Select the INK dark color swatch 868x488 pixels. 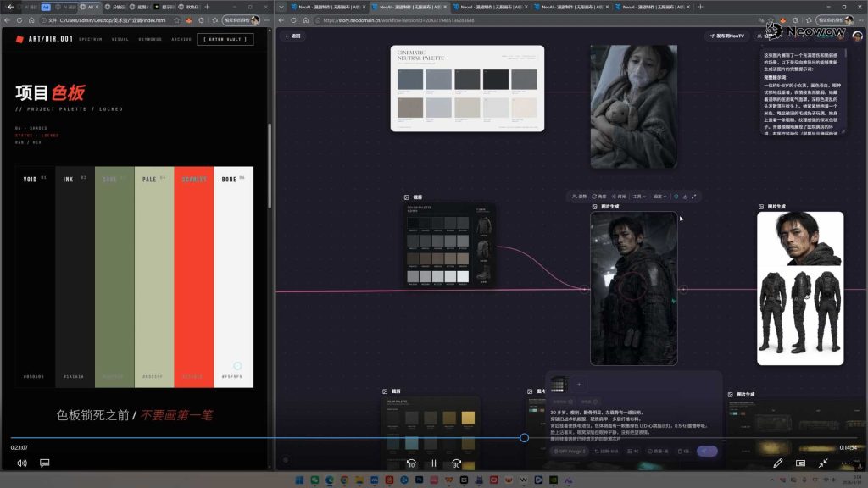75,277
